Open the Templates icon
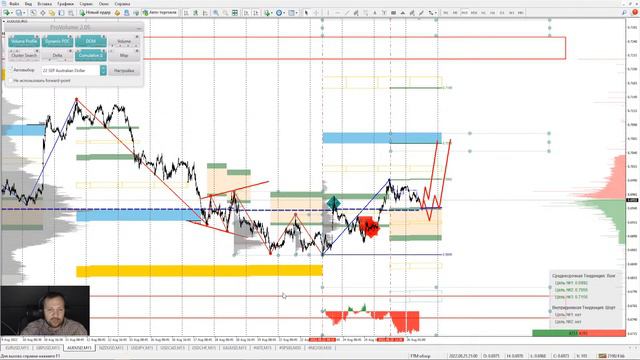This screenshot has height=360, width=640. (292, 13)
